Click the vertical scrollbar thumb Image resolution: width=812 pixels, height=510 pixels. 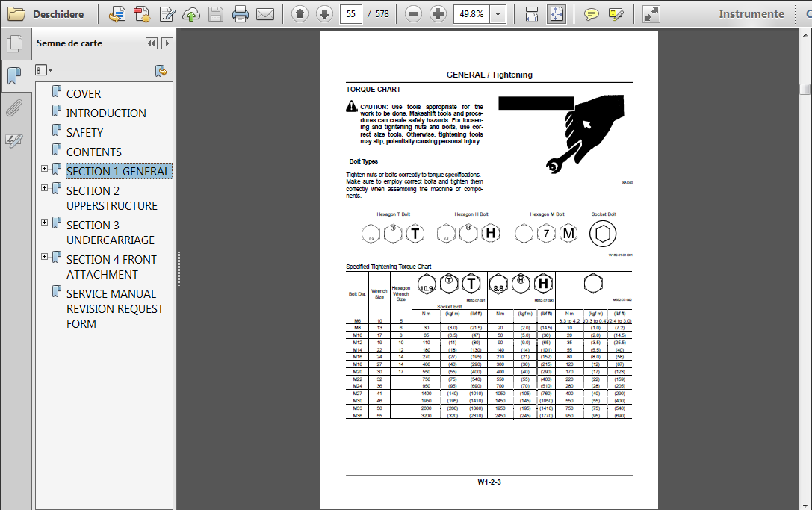[x=805, y=89]
